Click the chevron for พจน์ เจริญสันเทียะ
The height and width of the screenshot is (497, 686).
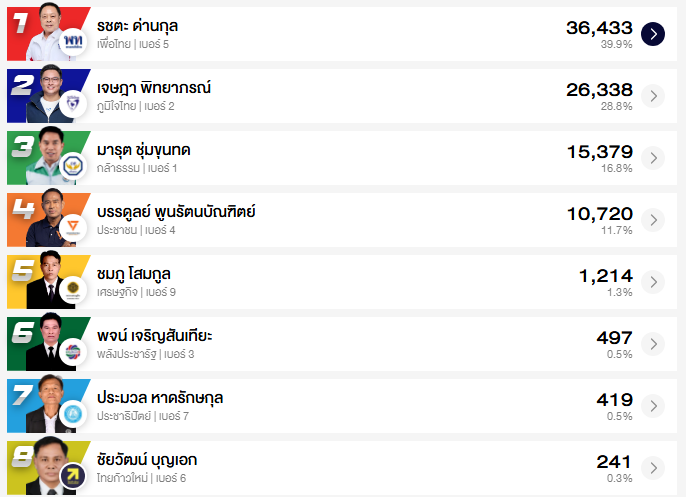point(652,344)
